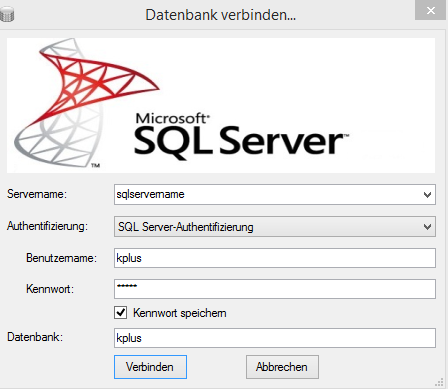
Task: Click the Datenbank field containing kplus
Action: (x=275, y=338)
